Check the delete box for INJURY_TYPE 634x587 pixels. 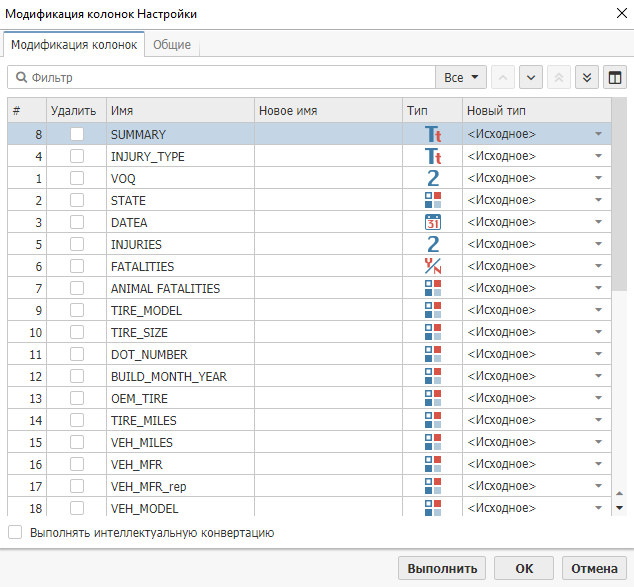tap(77, 156)
